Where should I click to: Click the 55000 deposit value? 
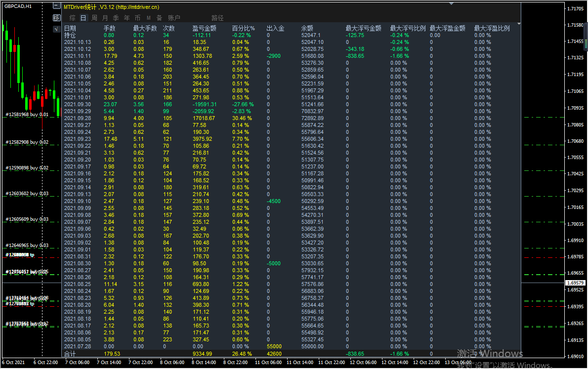click(274, 346)
